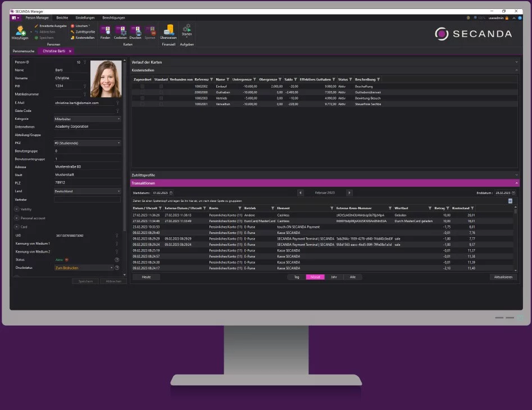The height and width of the screenshot is (410, 532).
Task: Click the key icon next to Person-ID
Action: pyautogui.click(x=85, y=62)
